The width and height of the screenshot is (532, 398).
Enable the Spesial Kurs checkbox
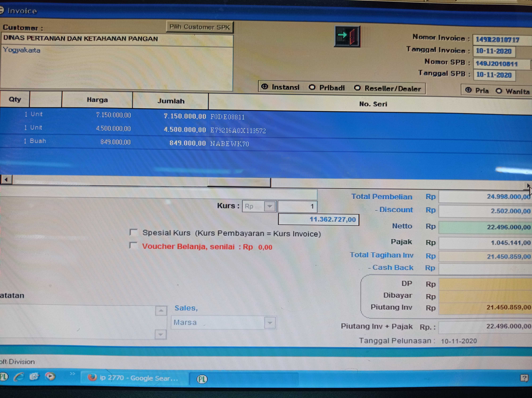pyautogui.click(x=133, y=232)
